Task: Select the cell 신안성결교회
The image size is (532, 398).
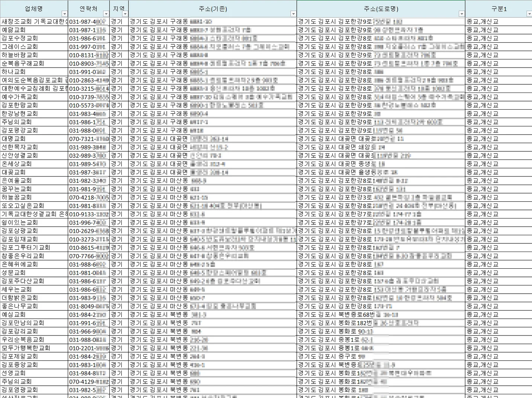Action: pos(34,155)
